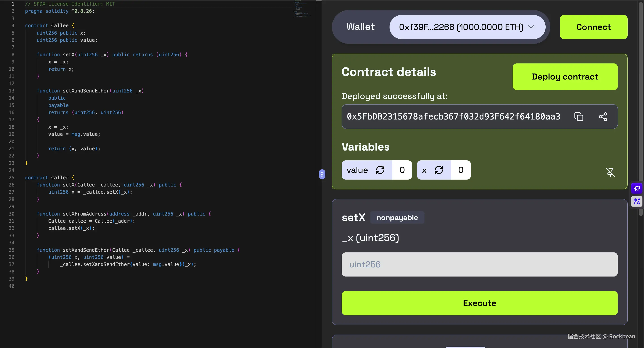Click the SPDX-License-Identifier comment line
Screen dimensions: 644x348
pos(70,4)
